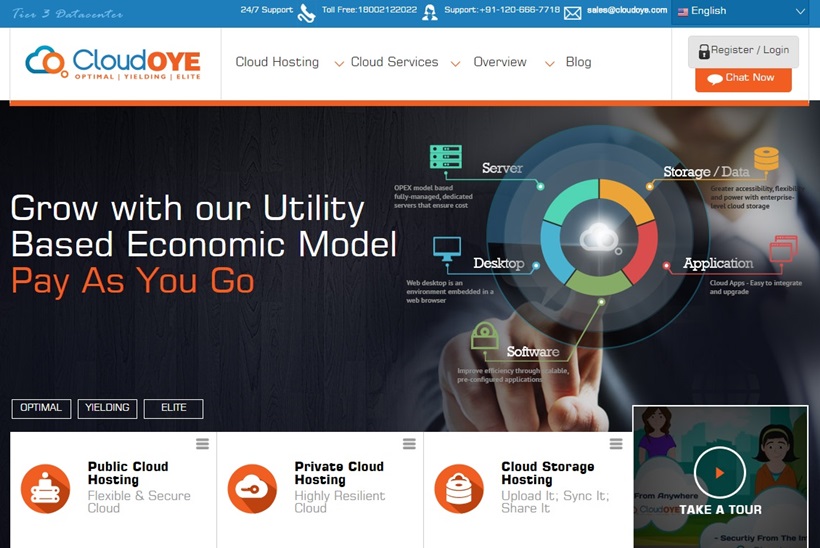
Task: Click the Application label in the diagram
Action: click(x=718, y=263)
